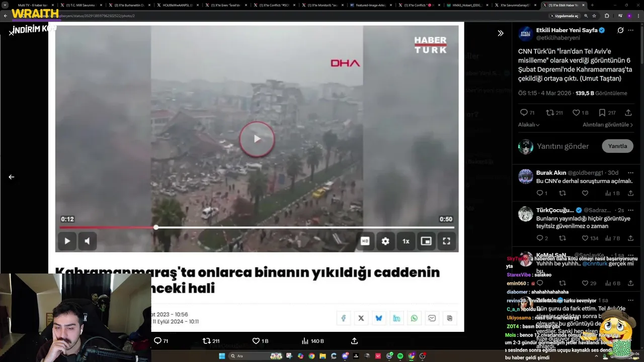Bookmark this page with star icon
Image resolution: width=644 pixels, height=362 pixels.
(594, 16)
